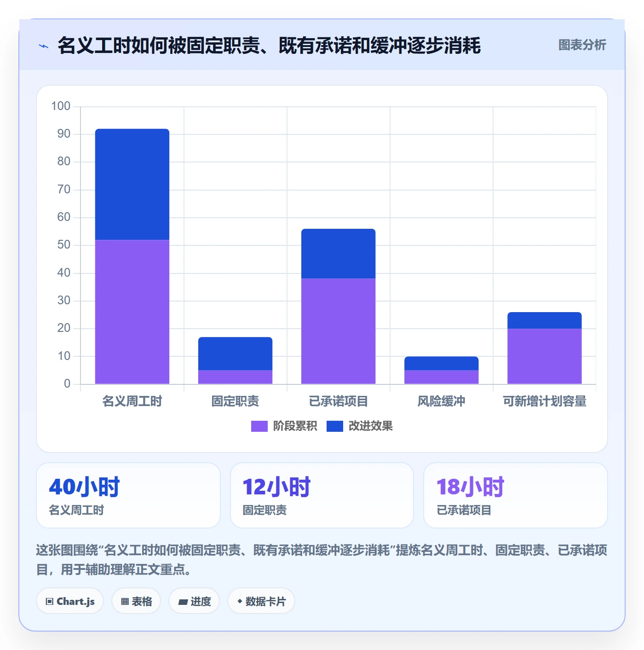Select the 进度 tag chip
The image size is (644, 650).
click(x=194, y=601)
